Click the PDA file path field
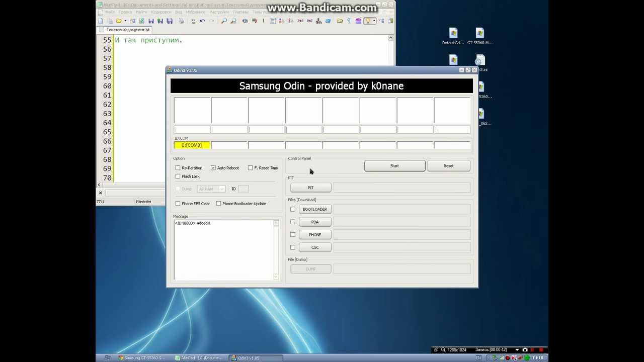This screenshot has width=644, height=362. coord(402,222)
